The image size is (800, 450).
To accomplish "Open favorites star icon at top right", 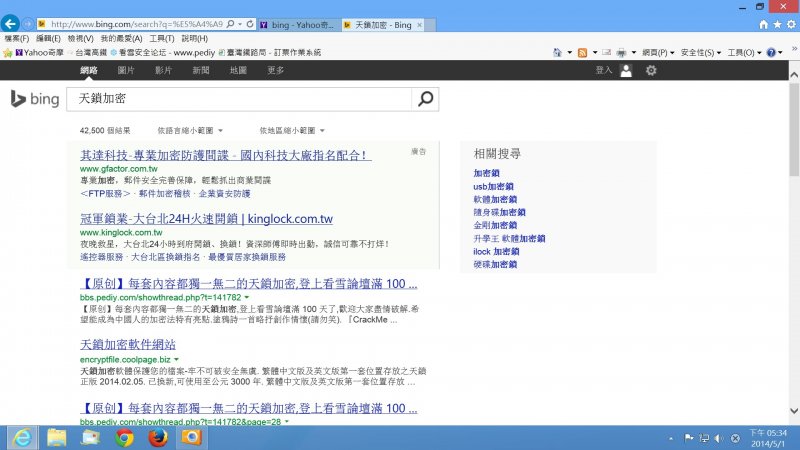I will pyautogui.click(x=777, y=24).
